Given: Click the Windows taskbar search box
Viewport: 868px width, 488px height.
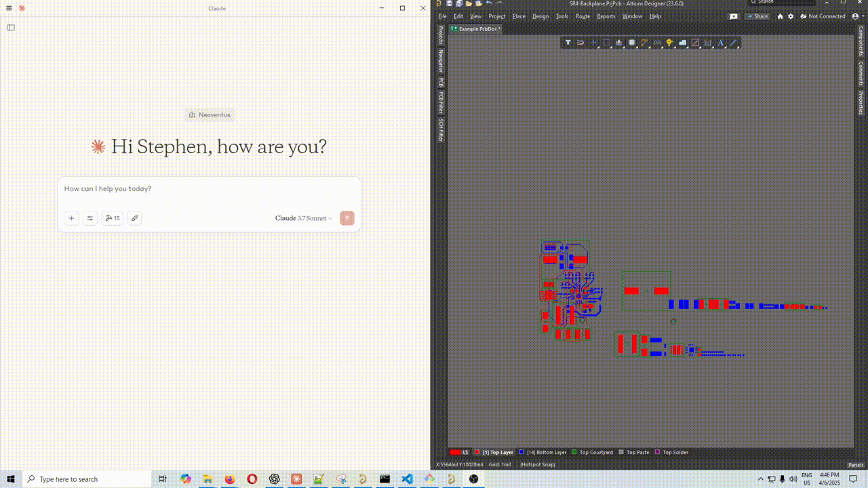Looking at the screenshot, I should (x=87, y=479).
